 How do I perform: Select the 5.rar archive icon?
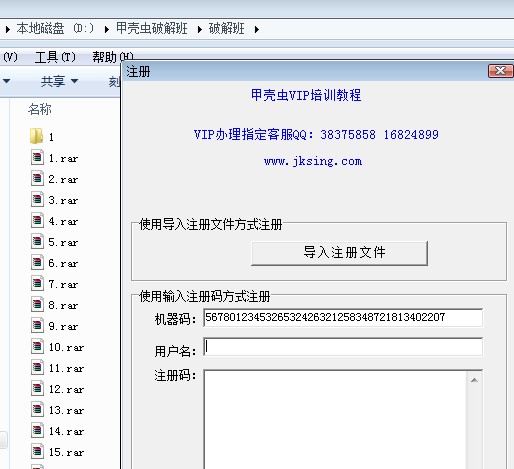pyautogui.click(x=37, y=242)
